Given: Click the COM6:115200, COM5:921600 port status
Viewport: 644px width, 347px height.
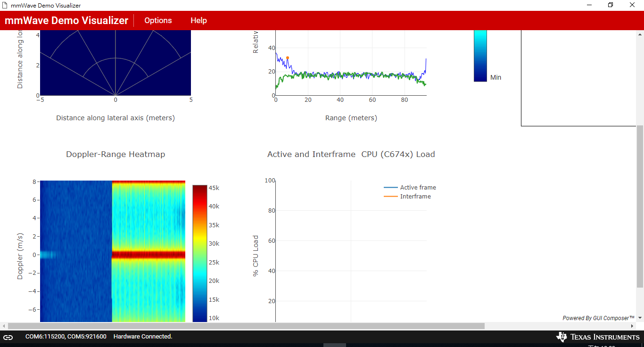Looking at the screenshot, I should (66, 337).
